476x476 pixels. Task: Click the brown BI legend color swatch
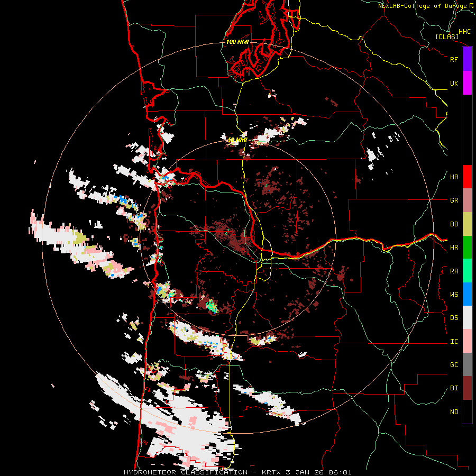pos(467,388)
